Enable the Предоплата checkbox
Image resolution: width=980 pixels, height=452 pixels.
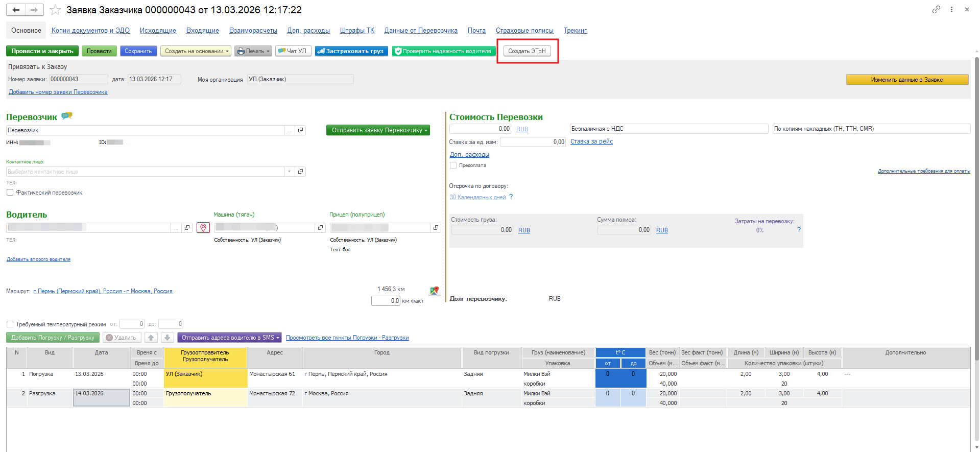click(453, 165)
